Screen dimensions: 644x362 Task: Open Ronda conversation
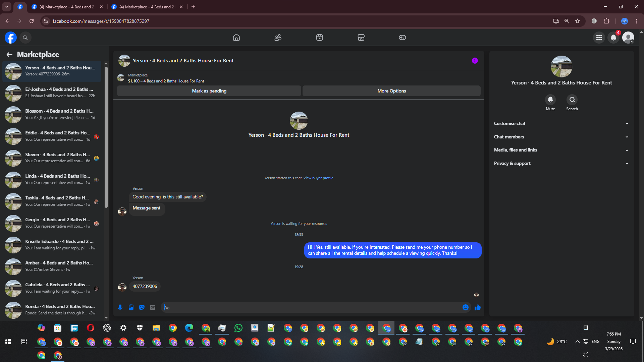pos(52,310)
